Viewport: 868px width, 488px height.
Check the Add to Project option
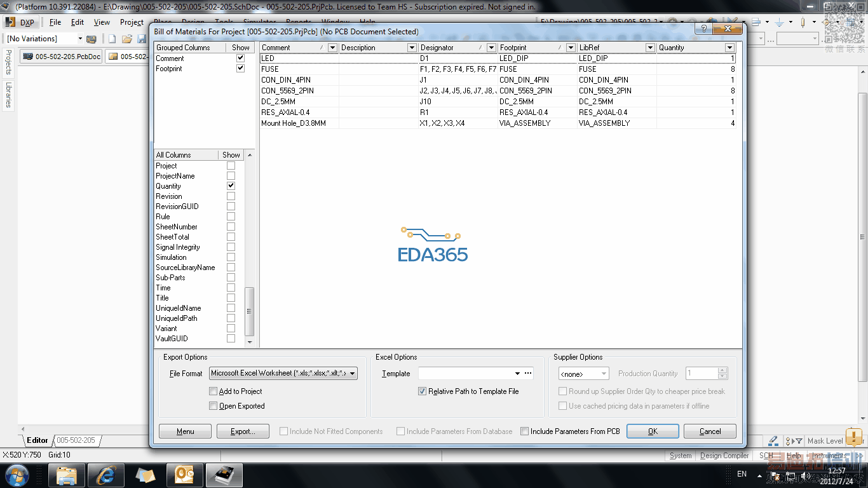[214, 391]
